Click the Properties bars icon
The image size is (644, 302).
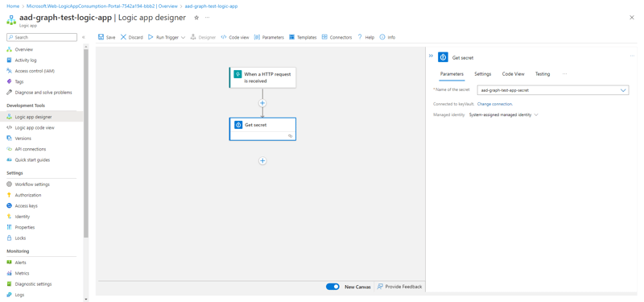(x=10, y=227)
